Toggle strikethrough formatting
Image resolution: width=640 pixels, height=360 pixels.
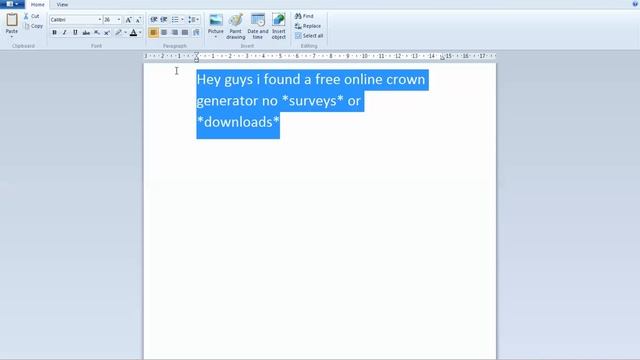[86, 32]
